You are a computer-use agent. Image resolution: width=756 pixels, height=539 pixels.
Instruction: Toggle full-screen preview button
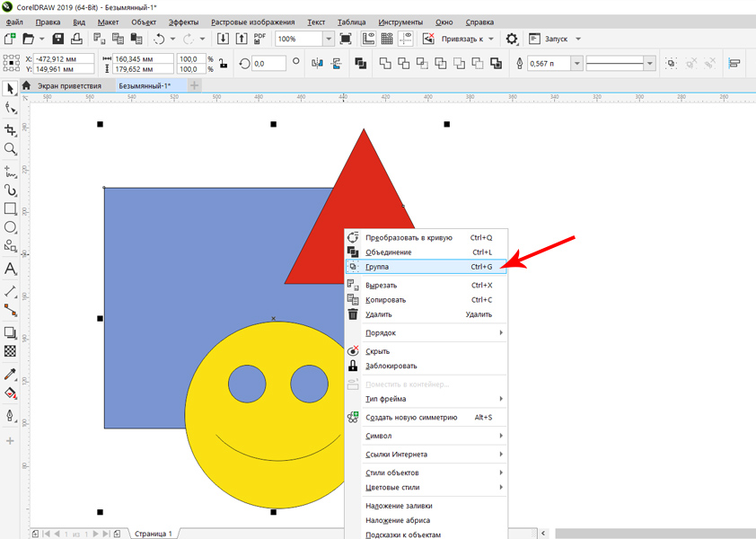(x=346, y=40)
